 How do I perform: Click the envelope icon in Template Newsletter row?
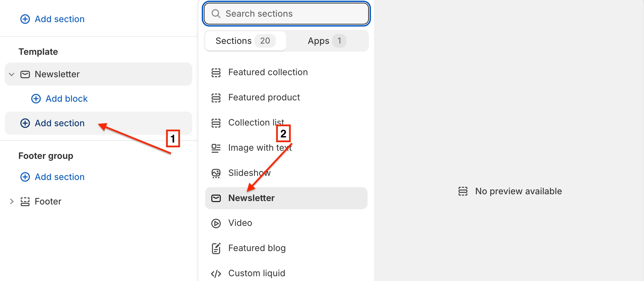click(x=25, y=74)
